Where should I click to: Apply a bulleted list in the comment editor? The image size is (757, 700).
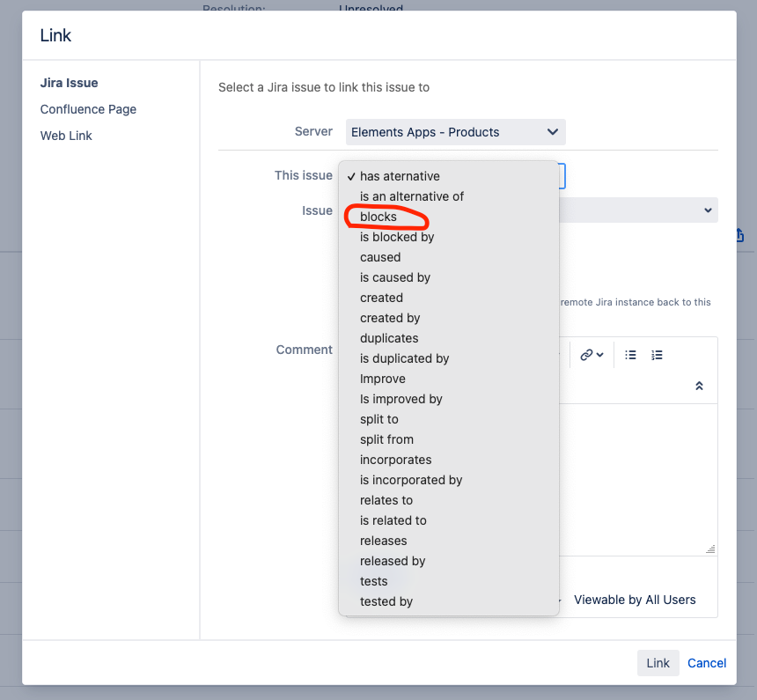630,355
